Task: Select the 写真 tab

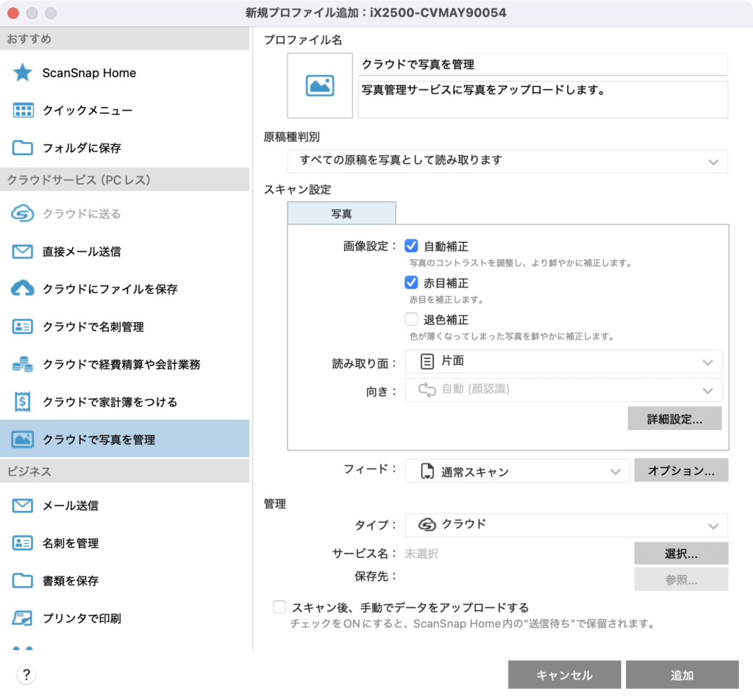Action: tap(342, 213)
